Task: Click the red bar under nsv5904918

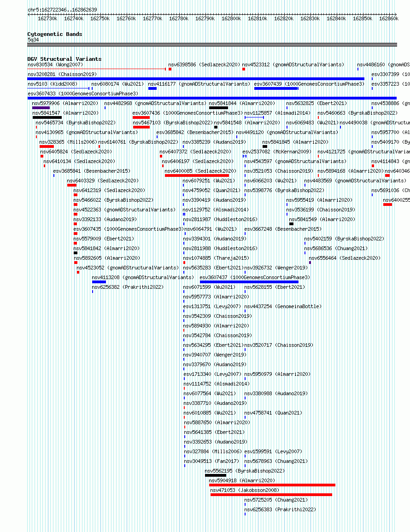Action: pyautogui.click(x=272, y=485)
